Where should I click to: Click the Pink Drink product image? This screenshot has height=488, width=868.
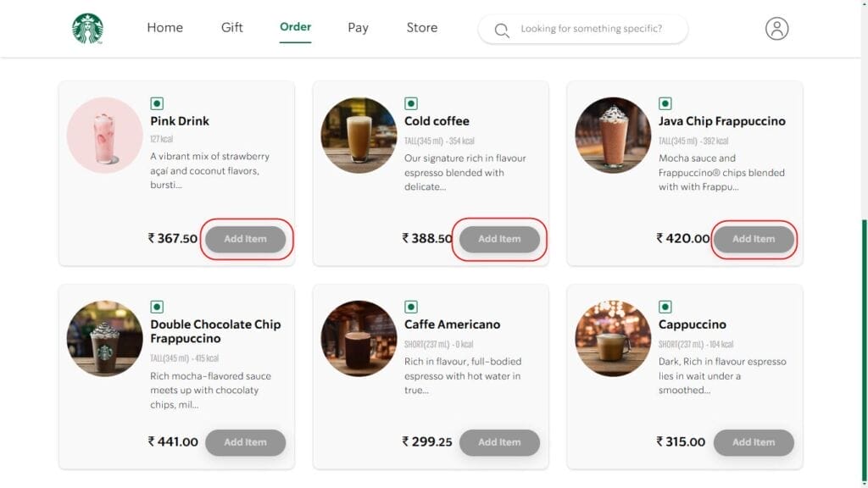(x=103, y=135)
